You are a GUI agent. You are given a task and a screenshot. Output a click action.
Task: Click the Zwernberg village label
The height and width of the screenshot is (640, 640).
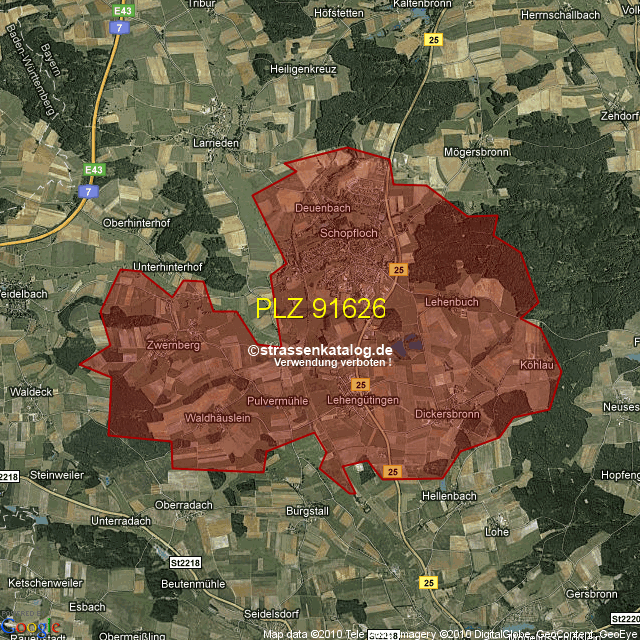(173, 345)
